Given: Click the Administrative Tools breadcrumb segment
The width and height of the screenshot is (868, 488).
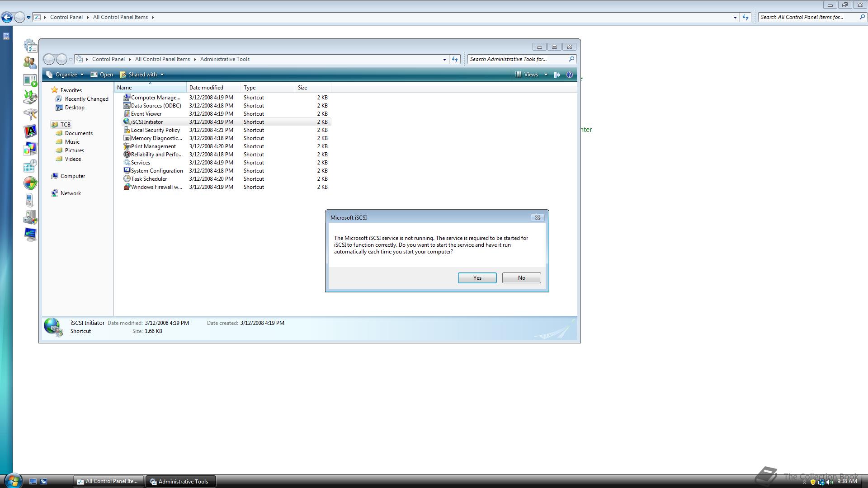Looking at the screenshot, I should (225, 59).
